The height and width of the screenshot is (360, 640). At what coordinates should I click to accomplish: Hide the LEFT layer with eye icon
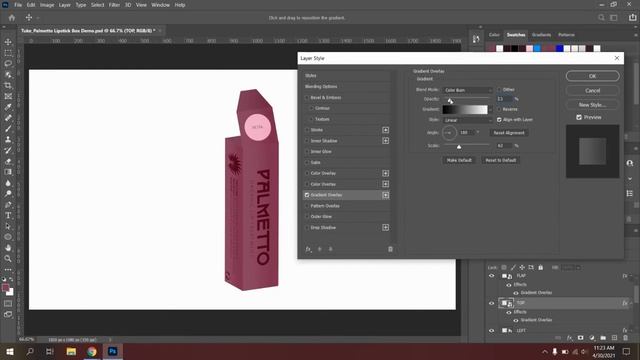[491, 330]
